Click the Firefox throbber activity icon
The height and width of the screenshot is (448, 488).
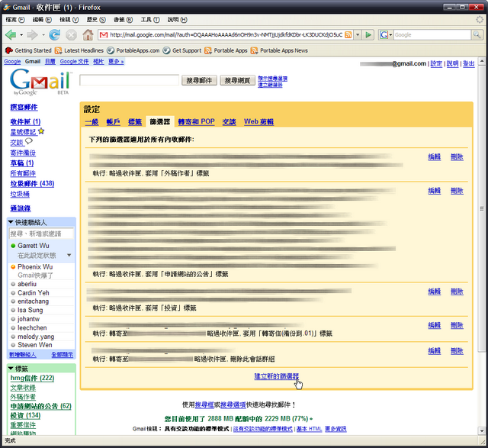(x=480, y=20)
